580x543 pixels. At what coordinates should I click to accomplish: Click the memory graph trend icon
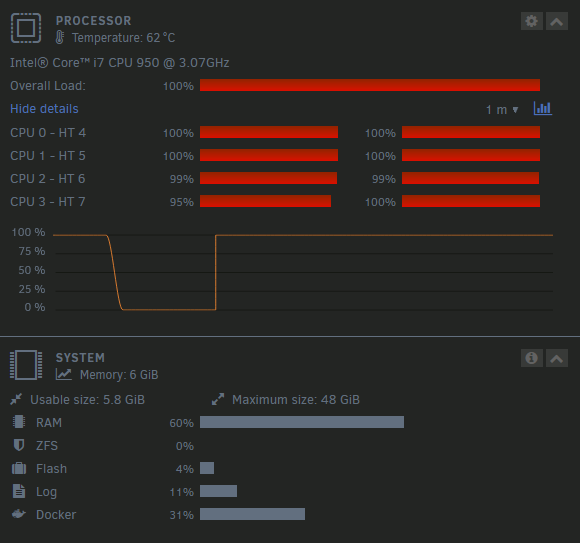click(x=64, y=374)
